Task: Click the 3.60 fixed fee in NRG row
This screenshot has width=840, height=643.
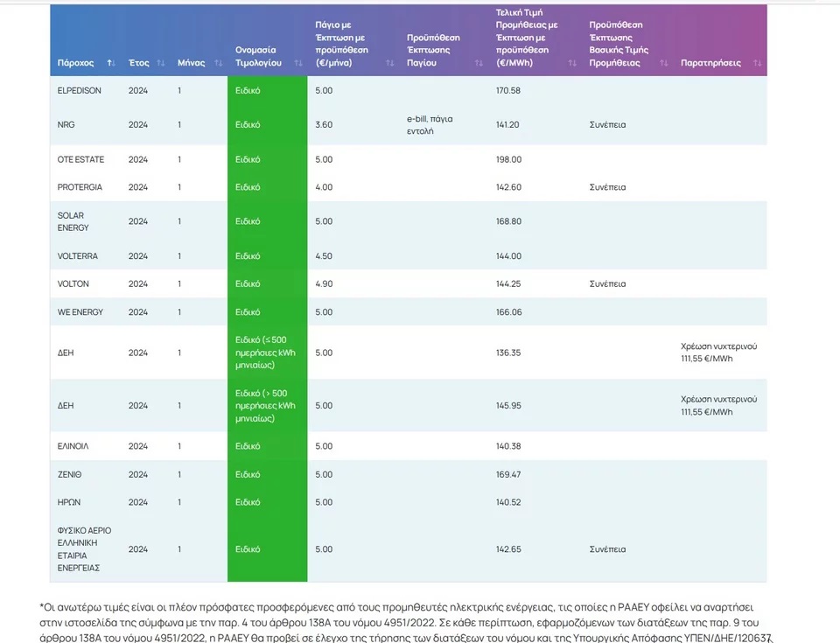Action: (324, 124)
